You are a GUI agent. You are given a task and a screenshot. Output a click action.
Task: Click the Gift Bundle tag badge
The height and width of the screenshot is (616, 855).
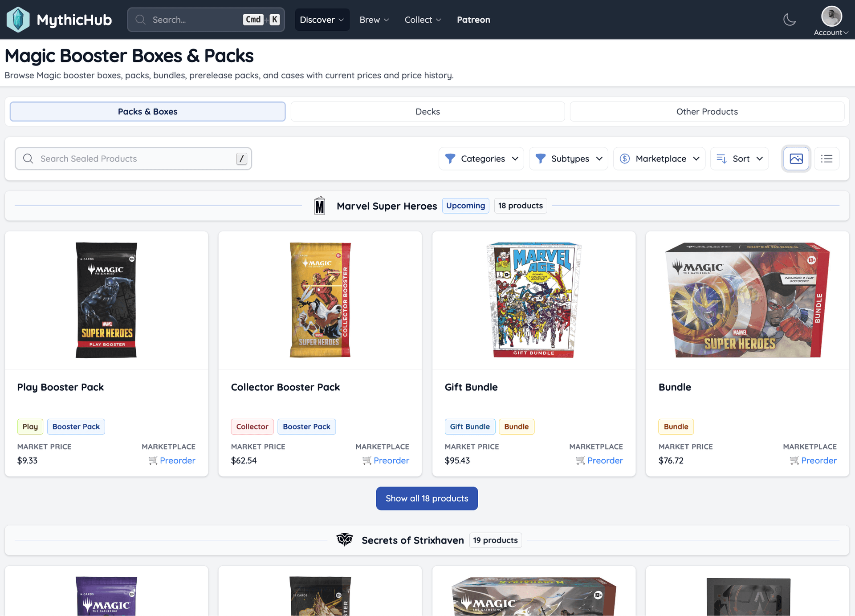[x=470, y=426]
